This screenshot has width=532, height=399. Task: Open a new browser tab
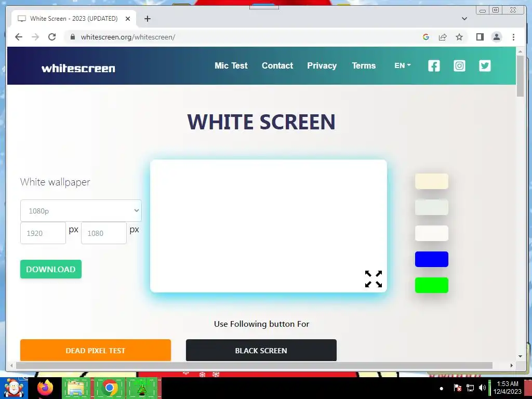coord(147,19)
